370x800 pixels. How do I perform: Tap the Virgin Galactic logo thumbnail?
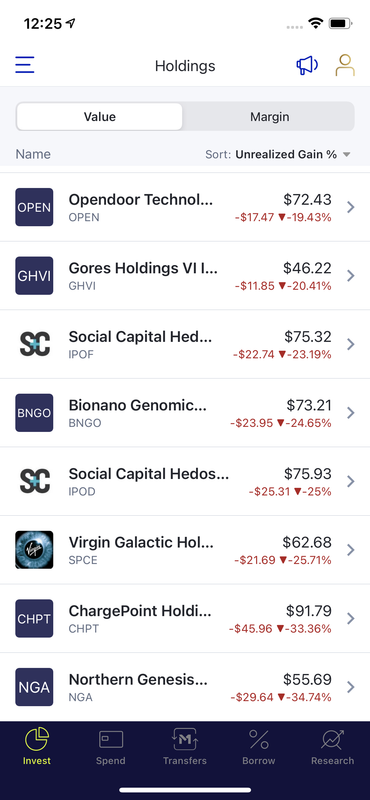tap(34, 550)
